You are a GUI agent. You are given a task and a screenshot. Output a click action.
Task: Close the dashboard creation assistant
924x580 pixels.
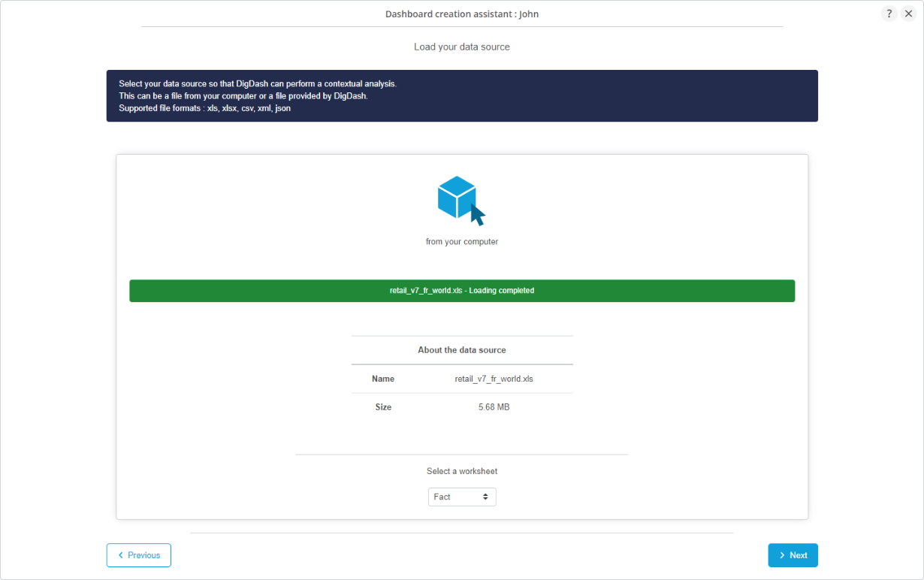coord(908,14)
